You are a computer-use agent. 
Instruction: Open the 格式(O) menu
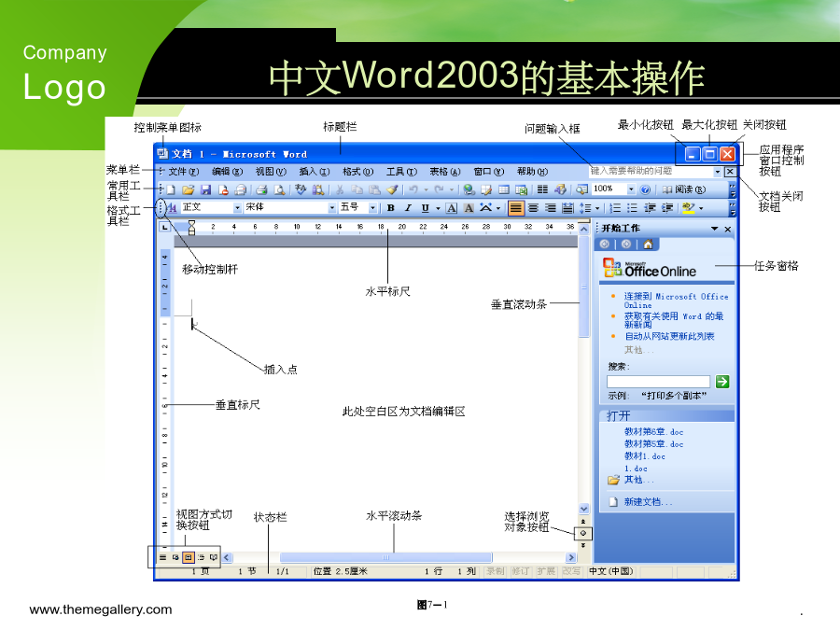(x=357, y=172)
